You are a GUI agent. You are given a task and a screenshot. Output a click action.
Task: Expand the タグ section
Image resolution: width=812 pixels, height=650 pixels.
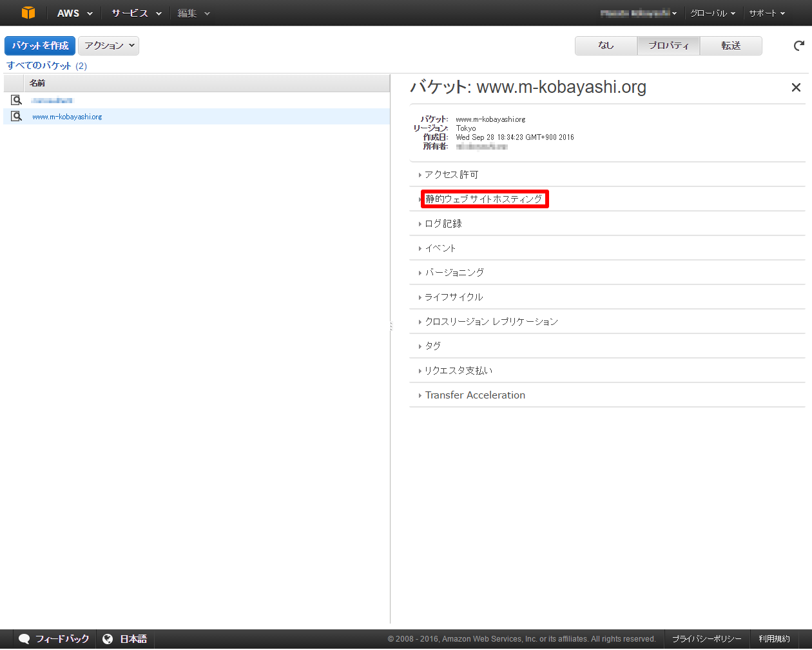tap(607, 346)
